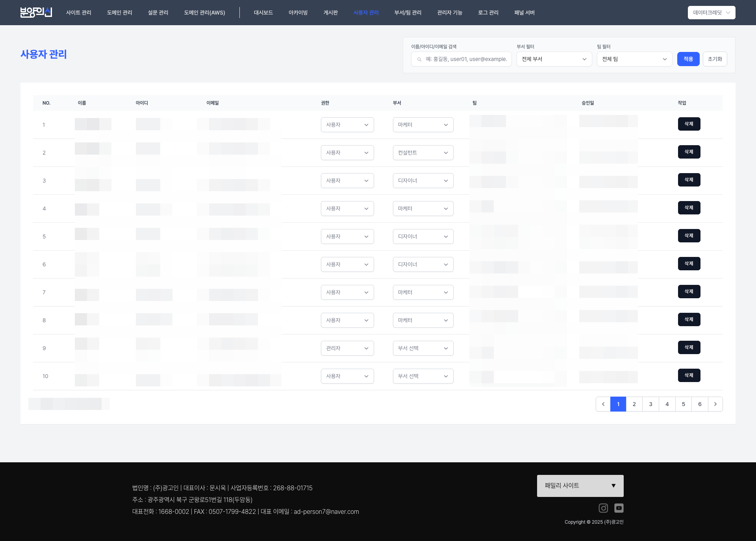Go to previous page arrow in pagination

pyautogui.click(x=603, y=404)
